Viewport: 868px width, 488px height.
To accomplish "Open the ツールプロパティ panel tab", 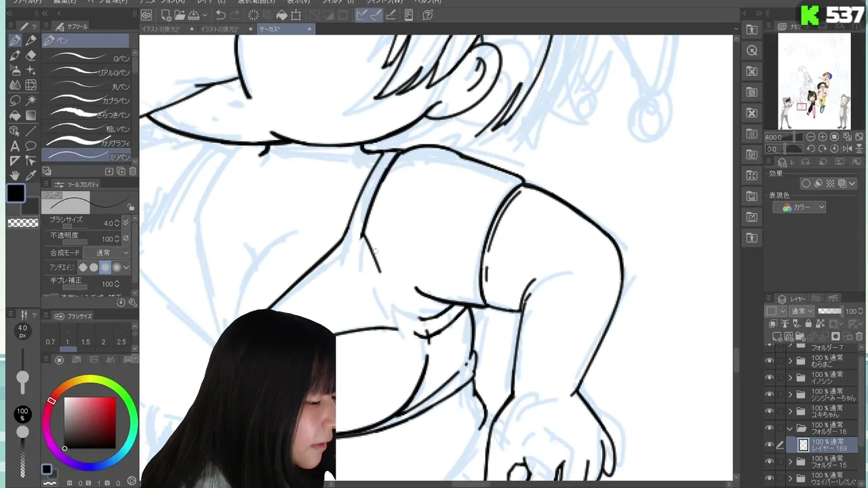I will point(78,184).
